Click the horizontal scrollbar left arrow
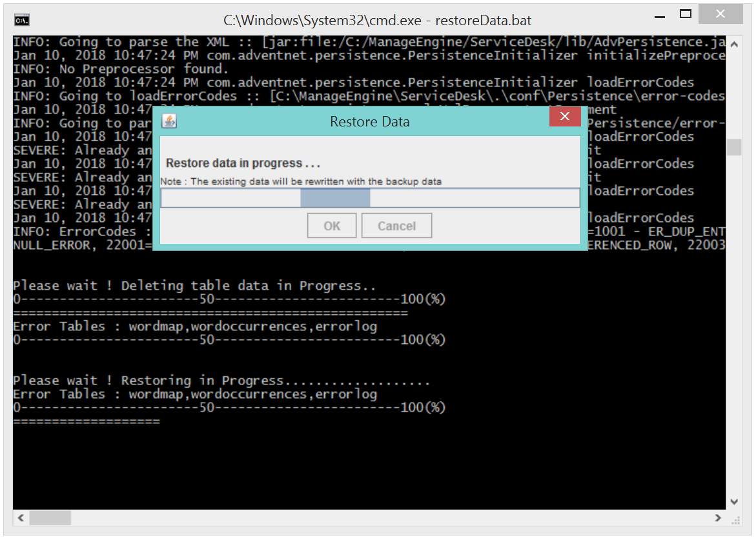 coord(21,518)
